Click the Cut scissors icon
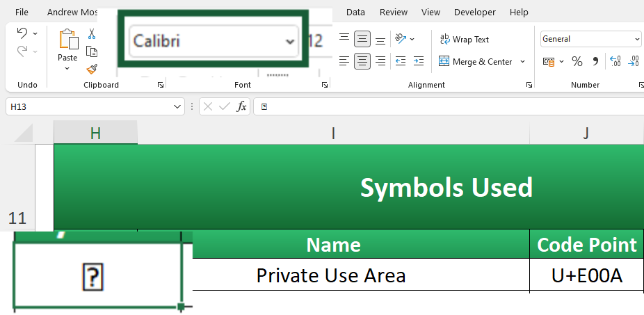The height and width of the screenshot is (315, 644). click(92, 33)
